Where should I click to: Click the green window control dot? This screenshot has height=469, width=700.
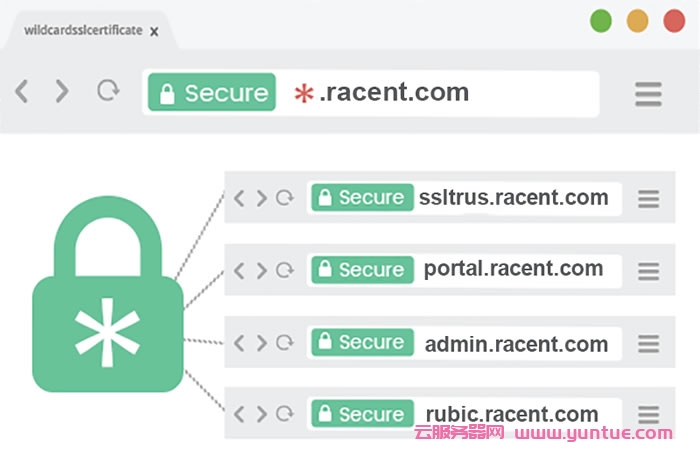click(600, 20)
